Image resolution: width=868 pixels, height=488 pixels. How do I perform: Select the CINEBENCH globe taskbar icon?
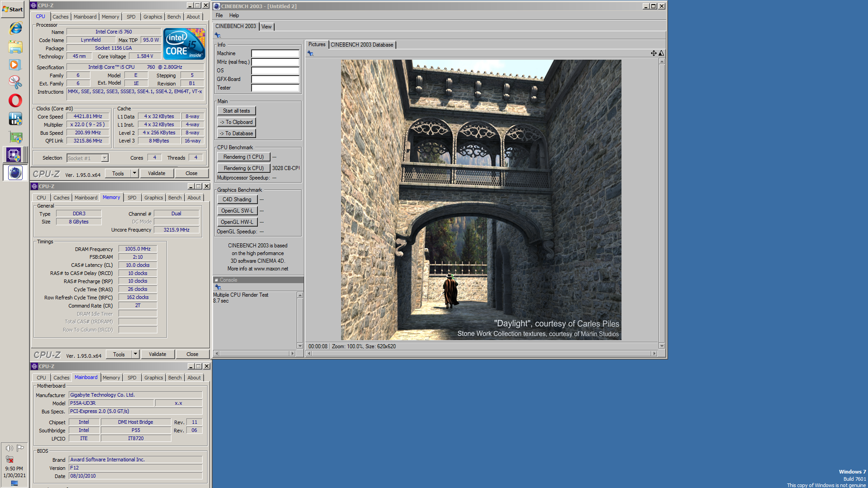tap(15, 173)
